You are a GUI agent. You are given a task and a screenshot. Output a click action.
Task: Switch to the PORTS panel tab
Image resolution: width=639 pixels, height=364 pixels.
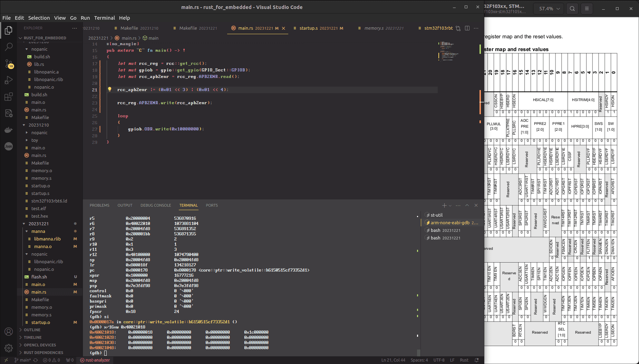pyautogui.click(x=212, y=205)
